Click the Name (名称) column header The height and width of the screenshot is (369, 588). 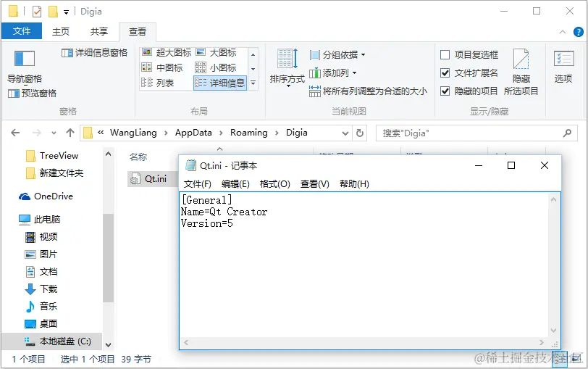click(x=138, y=157)
